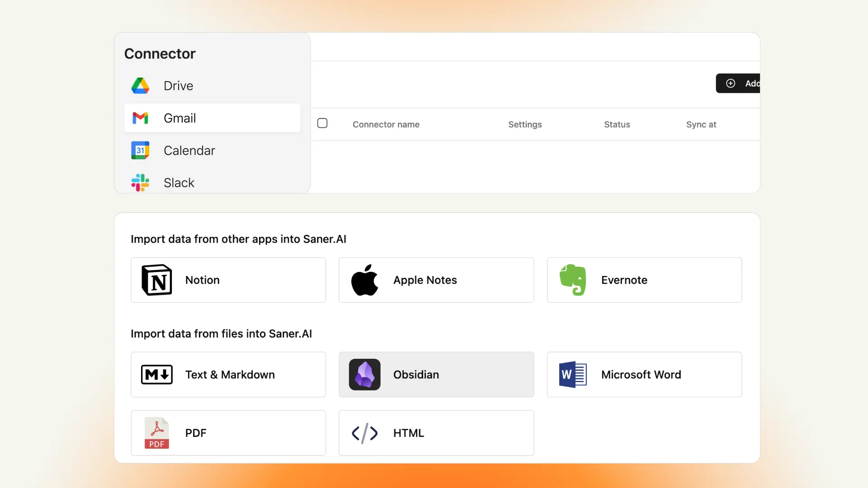
Task: Click the red PDF file icon
Action: point(157,433)
